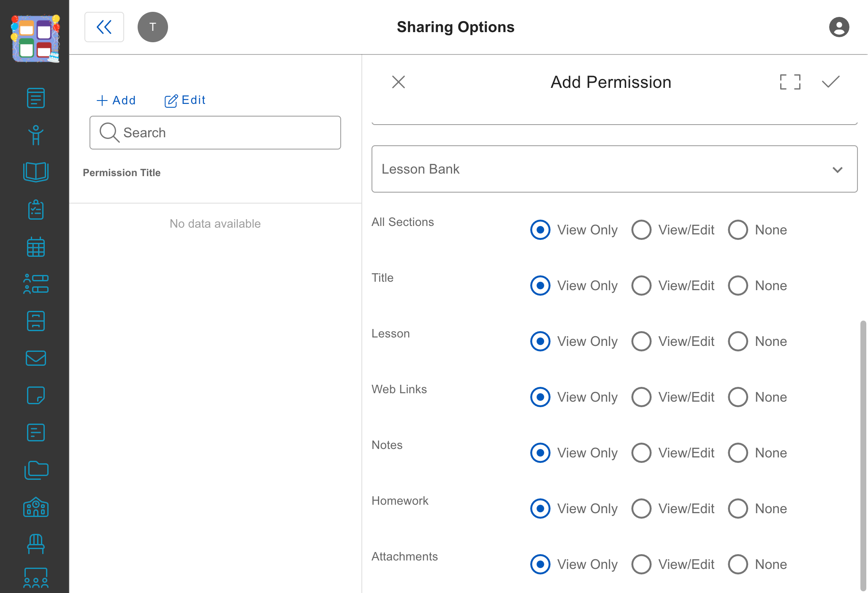Screen dimensions: 868x593
Task: Set All Sections to View/Edit
Action: tap(641, 230)
